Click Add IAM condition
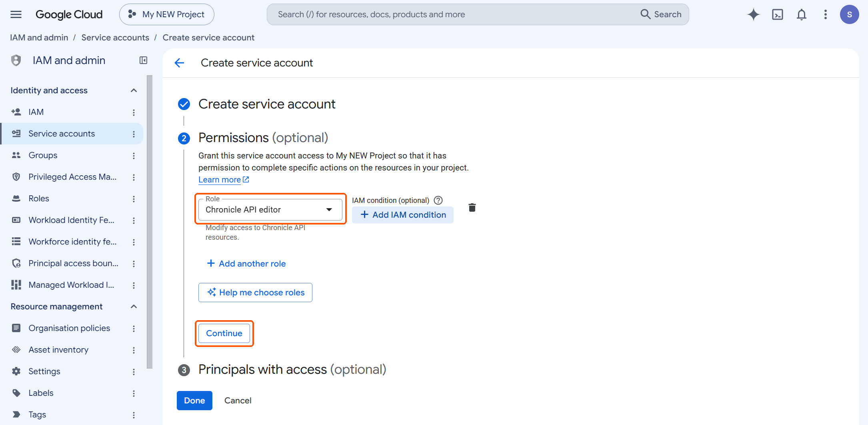Image resolution: width=868 pixels, height=425 pixels. pos(403,215)
